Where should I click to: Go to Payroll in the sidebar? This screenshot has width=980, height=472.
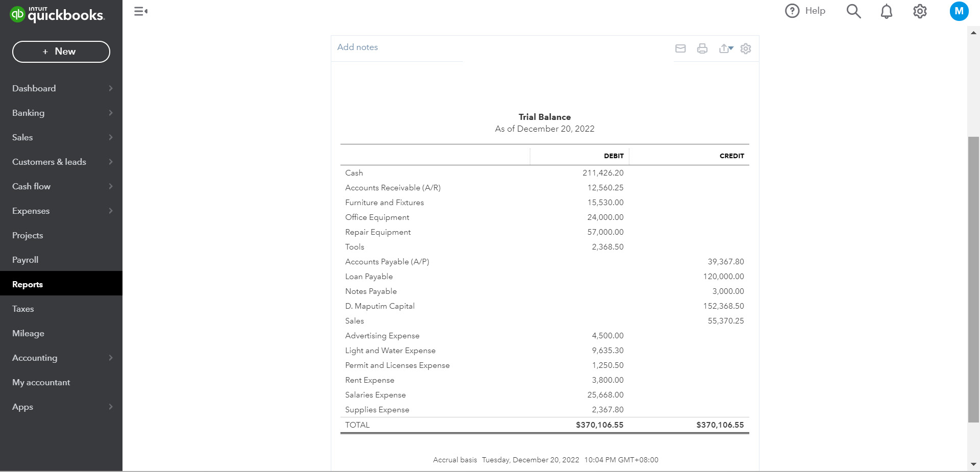tap(26, 260)
